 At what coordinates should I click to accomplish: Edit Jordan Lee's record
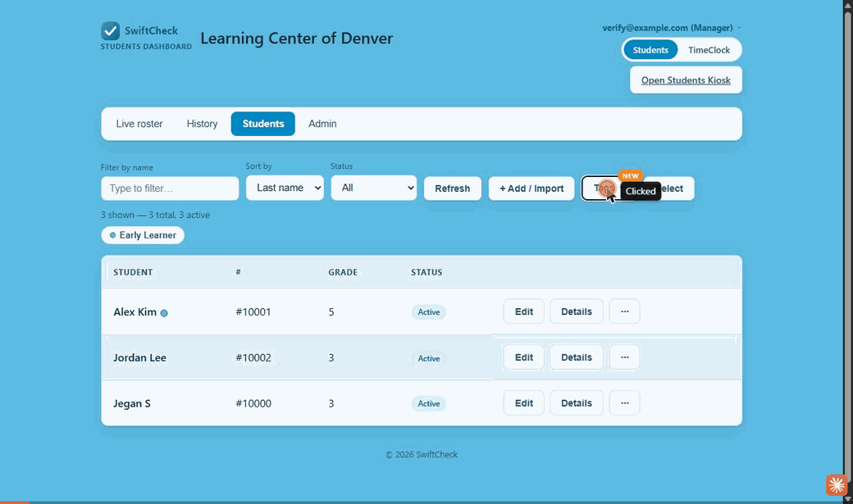coord(524,357)
